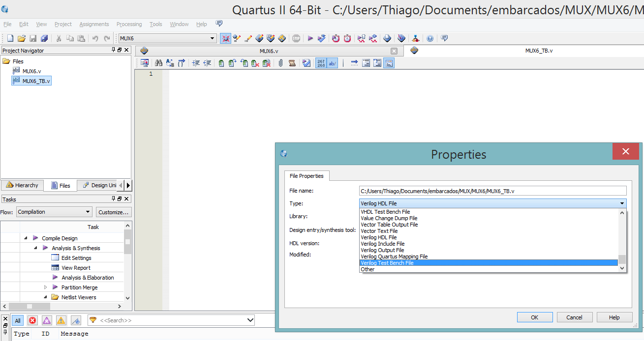Image resolution: width=644 pixels, height=341 pixels.
Task: Click the Save icon in toolbar
Action: [33, 38]
